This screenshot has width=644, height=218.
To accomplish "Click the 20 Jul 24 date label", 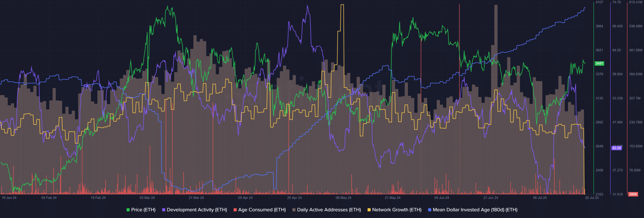I will (592, 198).
